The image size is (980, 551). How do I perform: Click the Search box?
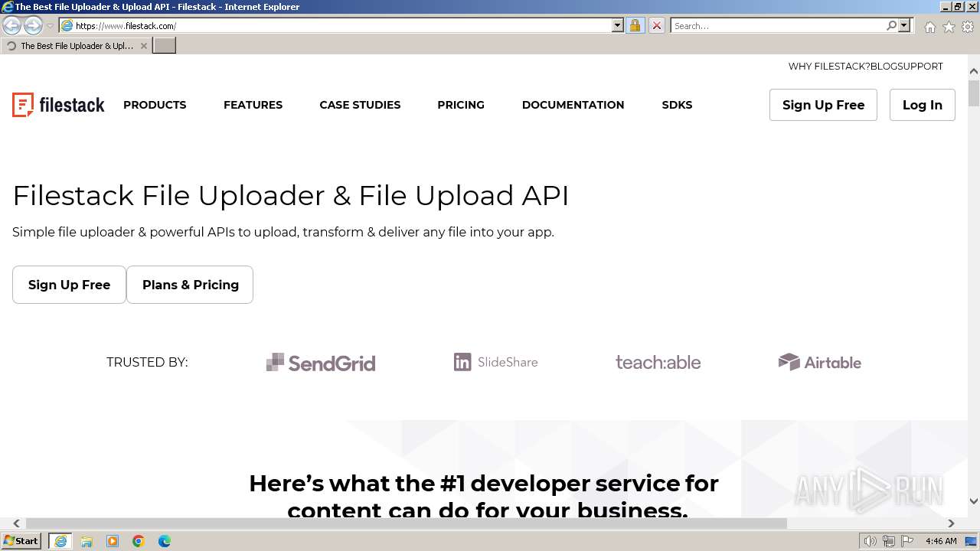coord(778,25)
